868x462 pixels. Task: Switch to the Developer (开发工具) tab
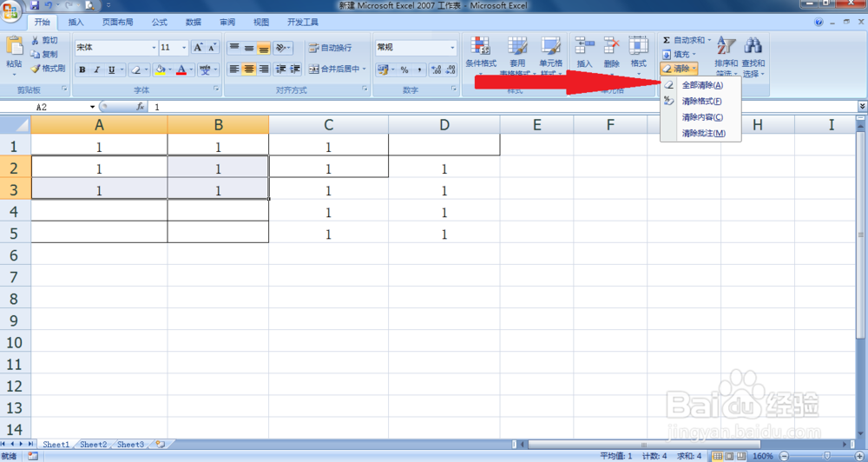coord(303,23)
